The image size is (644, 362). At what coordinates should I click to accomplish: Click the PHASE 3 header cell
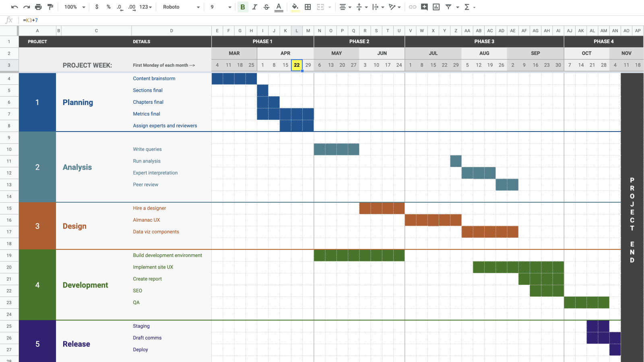pos(484,41)
